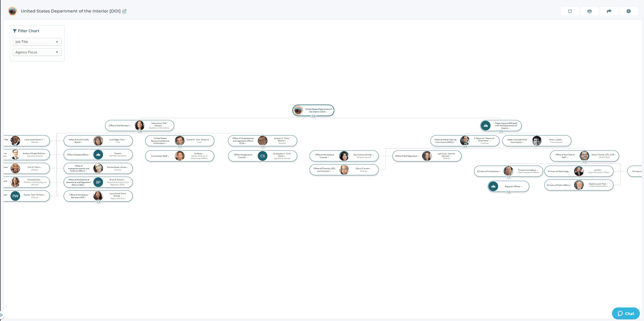The image size is (644, 321).
Task: Select Shantha Ready-Alonso's name
Action: (x=117, y=167)
